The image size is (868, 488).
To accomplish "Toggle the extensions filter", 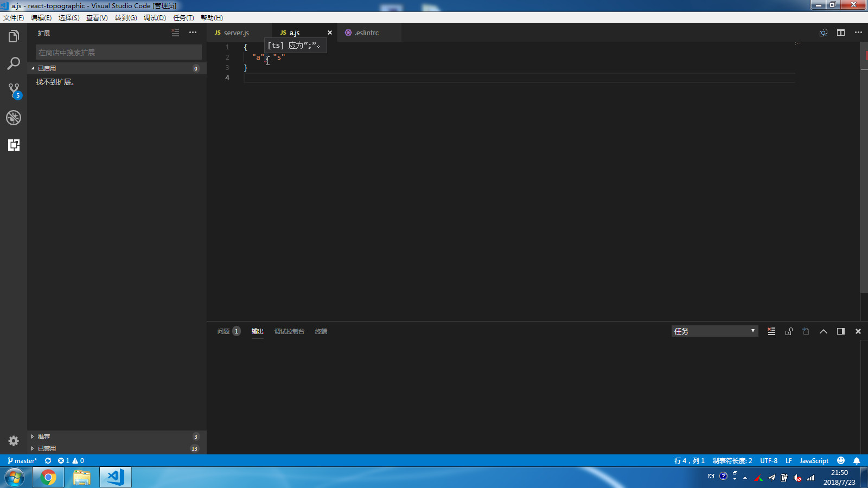I will pyautogui.click(x=175, y=33).
